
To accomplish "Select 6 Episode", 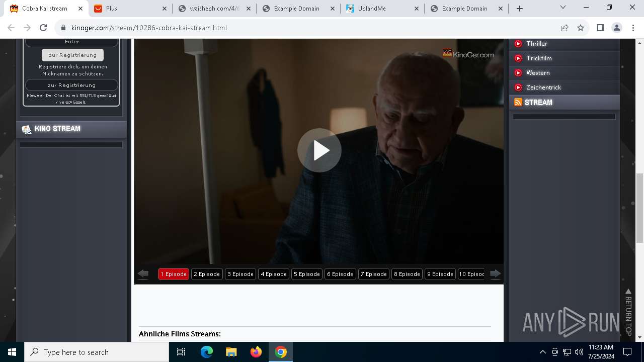I will pyautogui.click(x=340, y=274).
